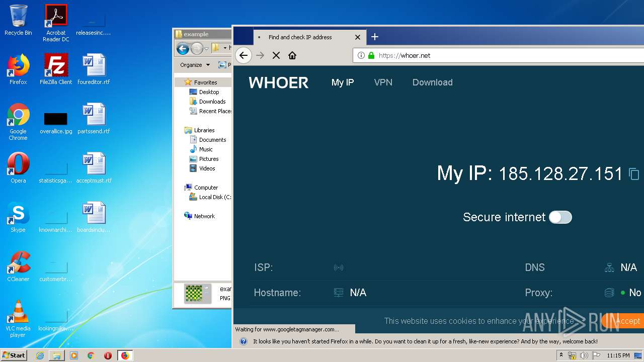
Task: Open Acrobat Reader DC shortcut
Action: tap(56, 23)
